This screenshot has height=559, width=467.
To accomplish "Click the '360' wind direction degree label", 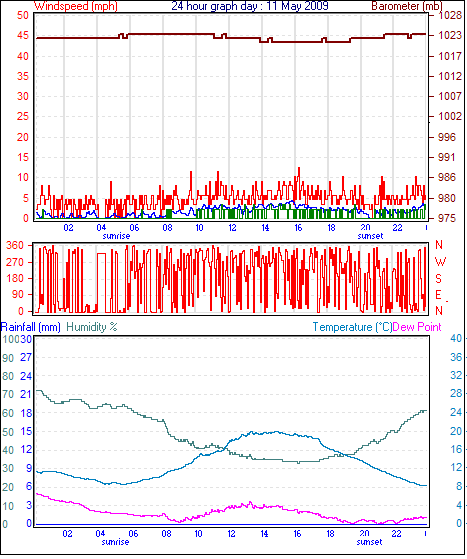I will (15, 245).
